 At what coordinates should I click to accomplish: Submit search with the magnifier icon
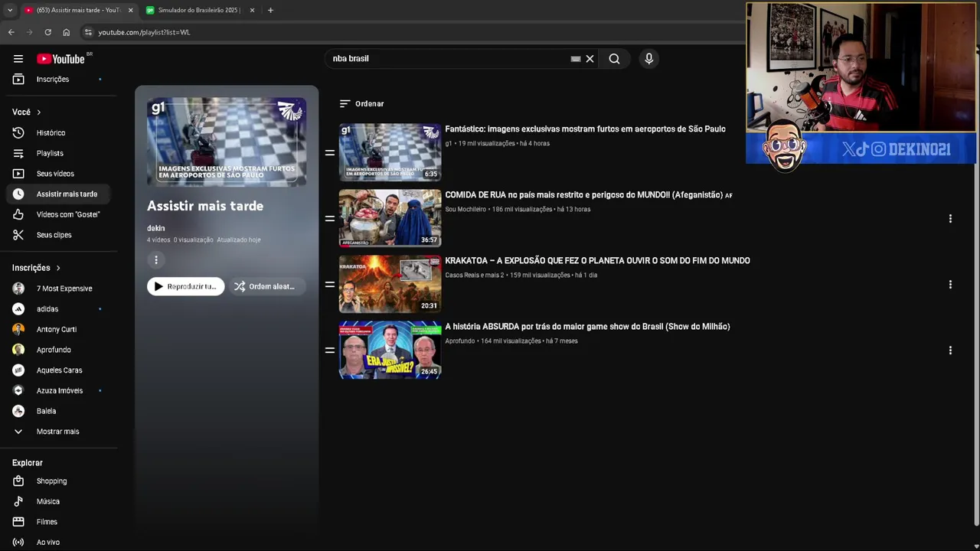click(614, 59)
